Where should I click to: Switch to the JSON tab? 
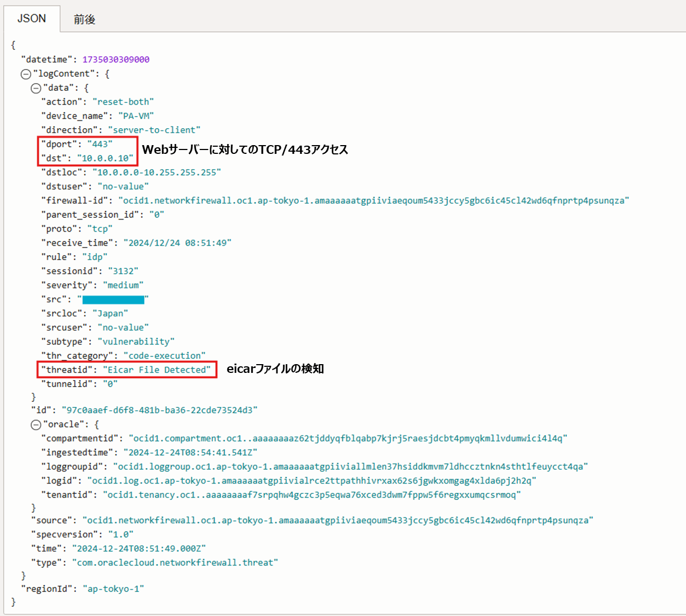pos(31,19)
